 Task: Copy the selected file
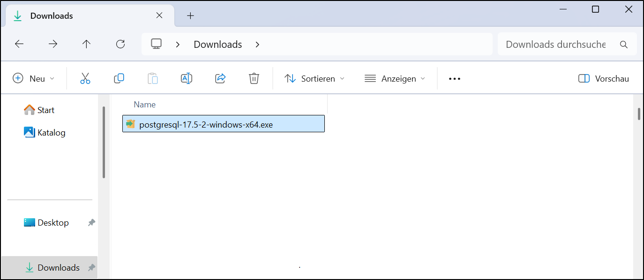pos(119,78)
